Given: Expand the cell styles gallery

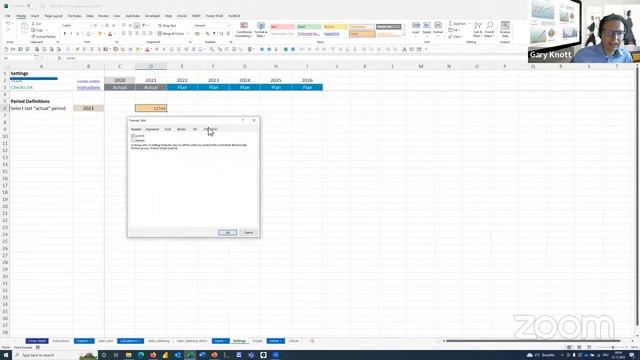Looking at the screenshot, I should [404, 36].
